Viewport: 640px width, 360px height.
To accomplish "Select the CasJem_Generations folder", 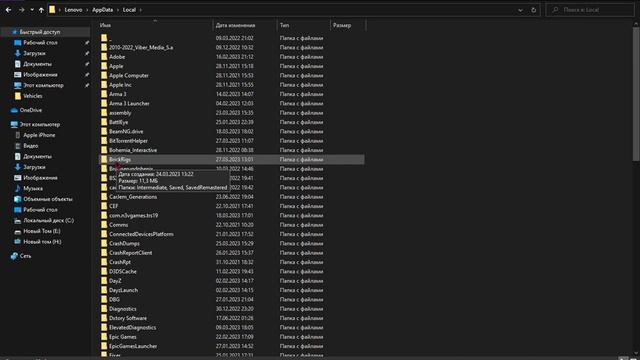I will coord(133,197).
